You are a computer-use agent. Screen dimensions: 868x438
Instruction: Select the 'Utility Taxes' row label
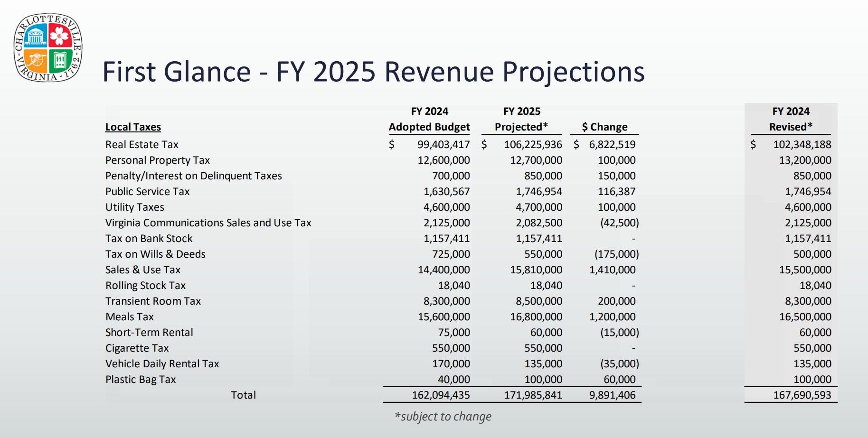(x=135, y=207)
